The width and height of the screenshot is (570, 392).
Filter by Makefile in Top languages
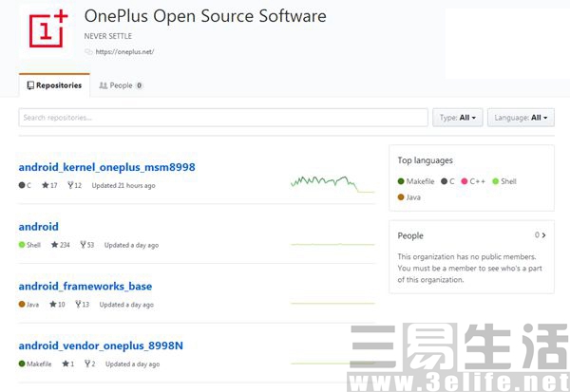pos(416,181)
